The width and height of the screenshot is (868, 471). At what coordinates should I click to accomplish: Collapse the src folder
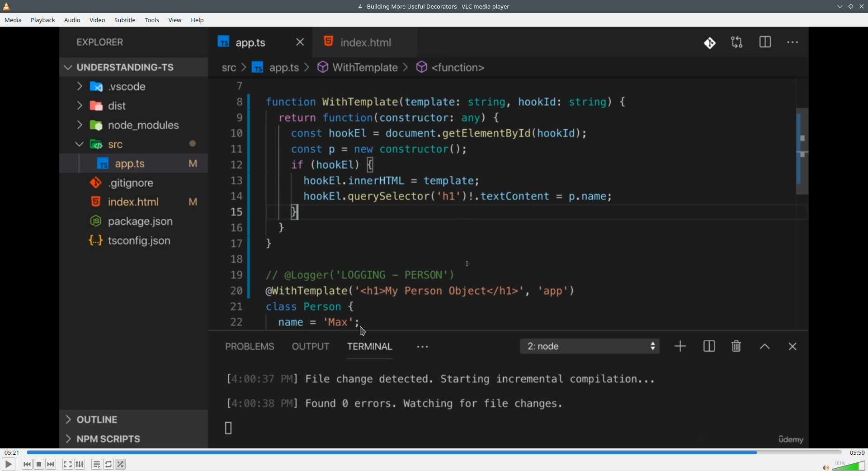tap(134, 145)
